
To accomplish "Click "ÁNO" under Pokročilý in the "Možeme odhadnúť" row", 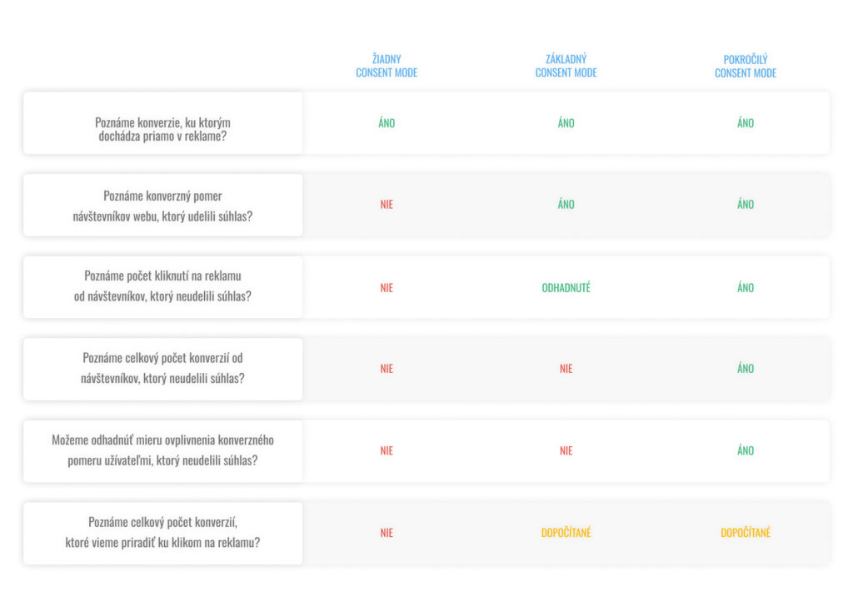I will click(x=746, y=451).
